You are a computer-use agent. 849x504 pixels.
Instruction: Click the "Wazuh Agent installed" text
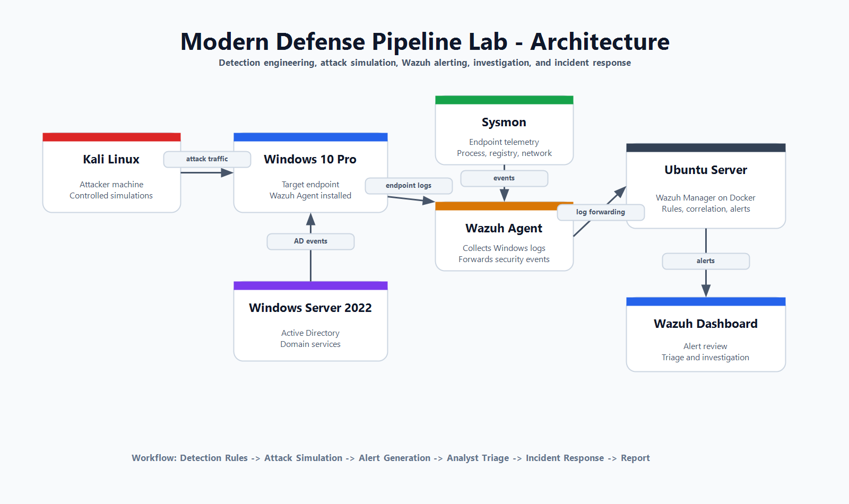click(x=310, y=196)
